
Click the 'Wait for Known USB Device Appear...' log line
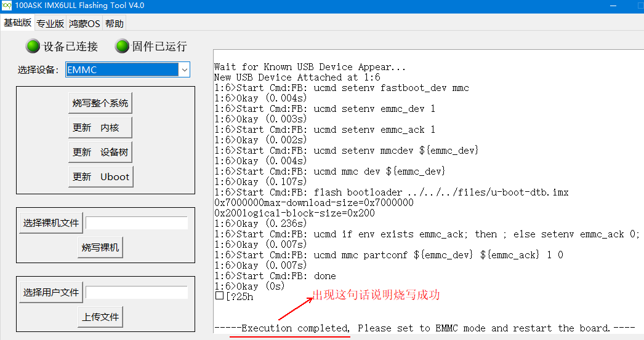tap(310, 67)
